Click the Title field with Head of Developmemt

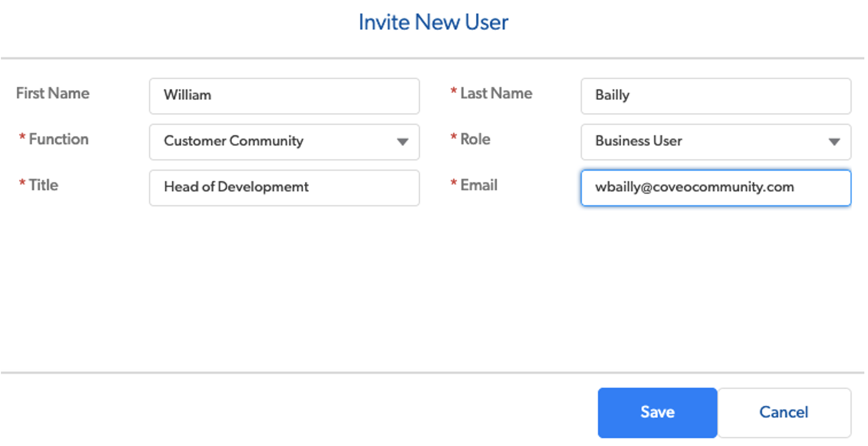coord(284,188)
